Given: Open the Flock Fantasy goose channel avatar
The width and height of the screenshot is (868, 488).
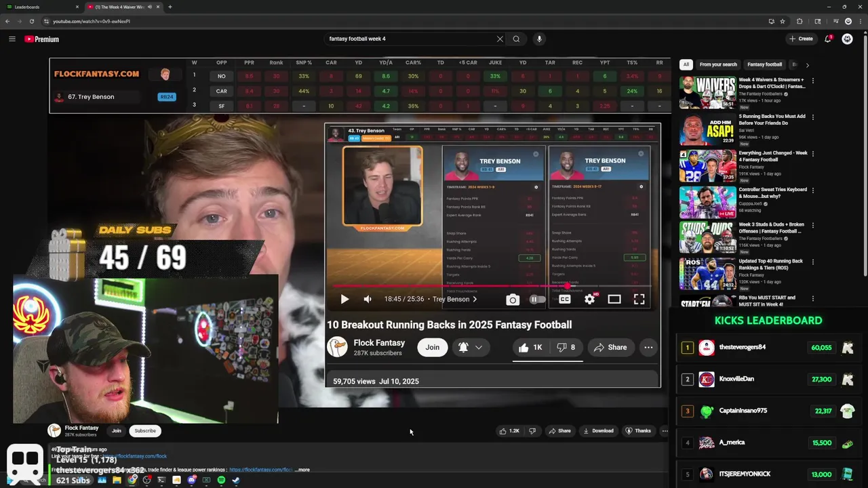Looking at the screenshot, I should click(x=337, y=347).
